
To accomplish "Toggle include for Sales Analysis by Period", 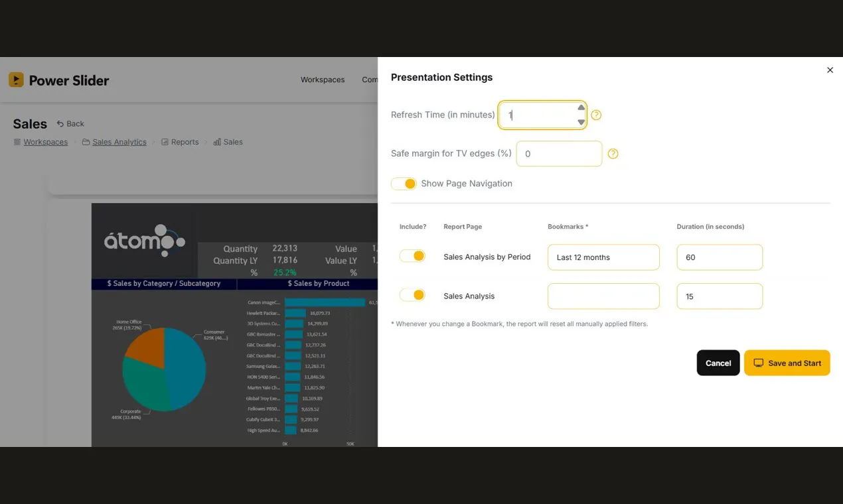I will [412, 256].
